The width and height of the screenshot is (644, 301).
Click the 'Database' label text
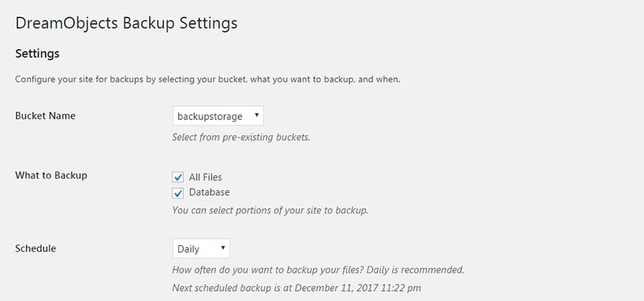[209, 192]
